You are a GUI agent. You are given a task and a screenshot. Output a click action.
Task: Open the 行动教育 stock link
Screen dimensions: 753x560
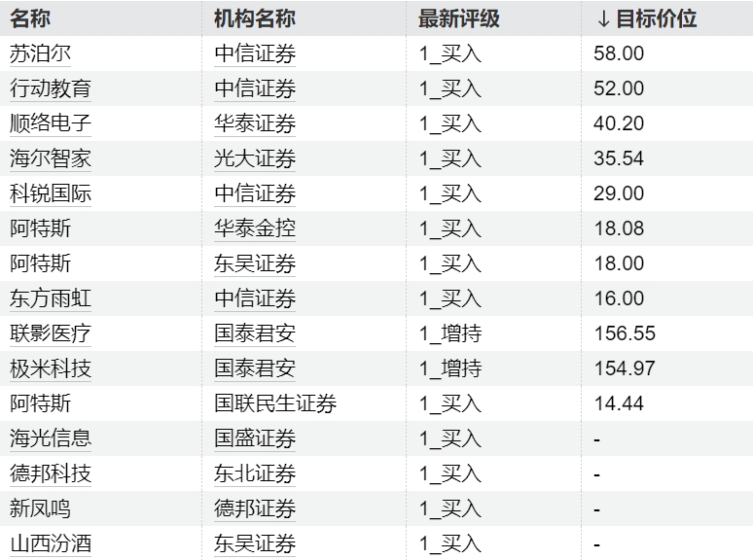tap(51, 88)
